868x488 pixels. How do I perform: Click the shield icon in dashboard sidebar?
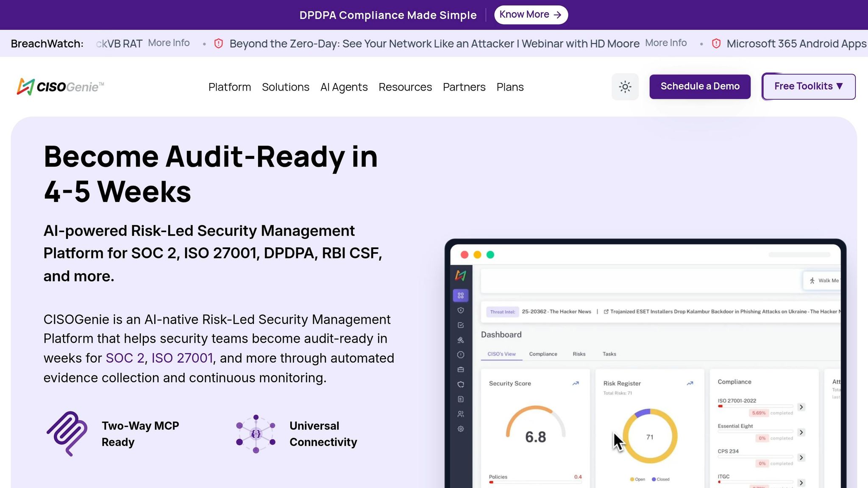461,310
